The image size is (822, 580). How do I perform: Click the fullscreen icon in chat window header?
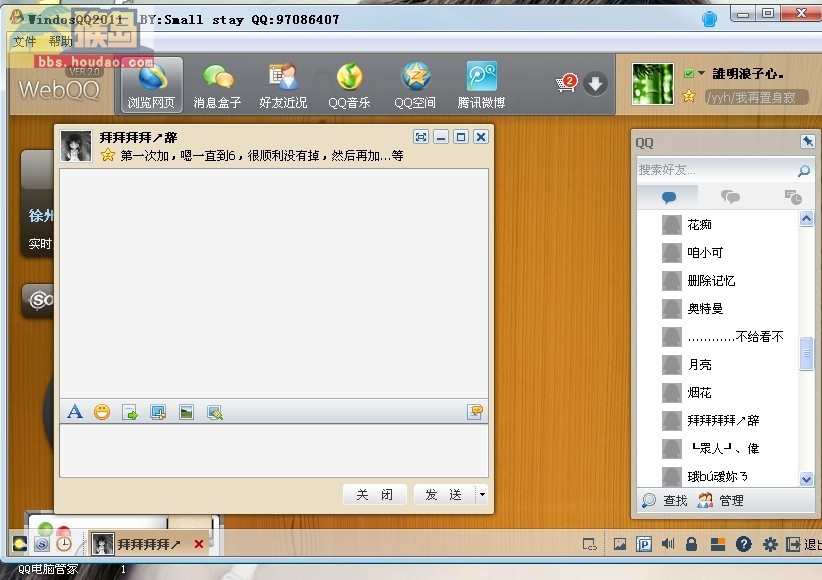pyautogui.click(x=421, y=137)
